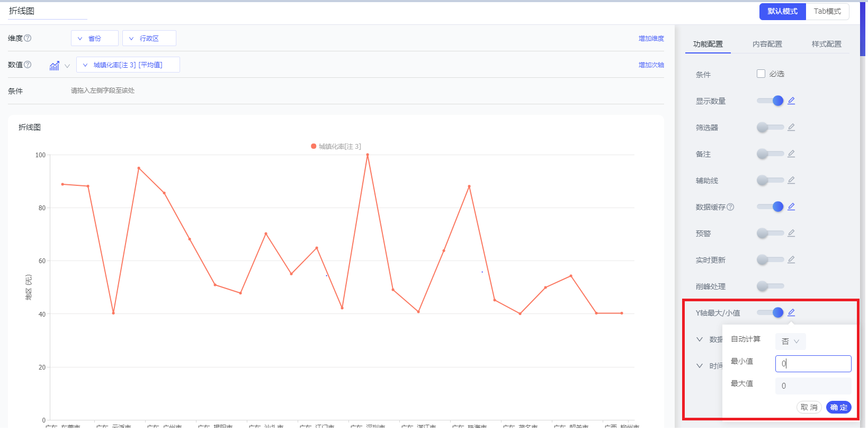Click the help icon next to 维度

[28, 38]
